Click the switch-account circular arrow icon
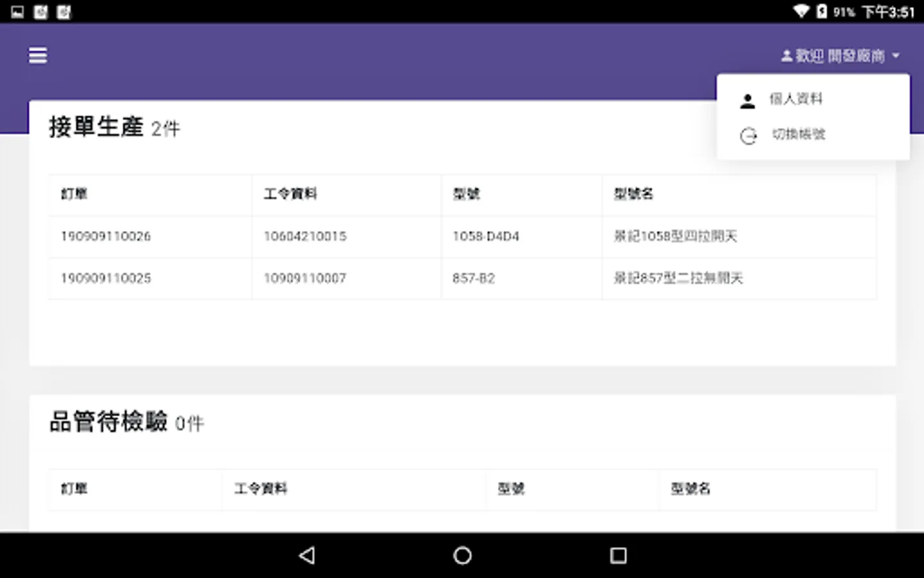Viewport: 924px width, 578px height. coord(748,136)
